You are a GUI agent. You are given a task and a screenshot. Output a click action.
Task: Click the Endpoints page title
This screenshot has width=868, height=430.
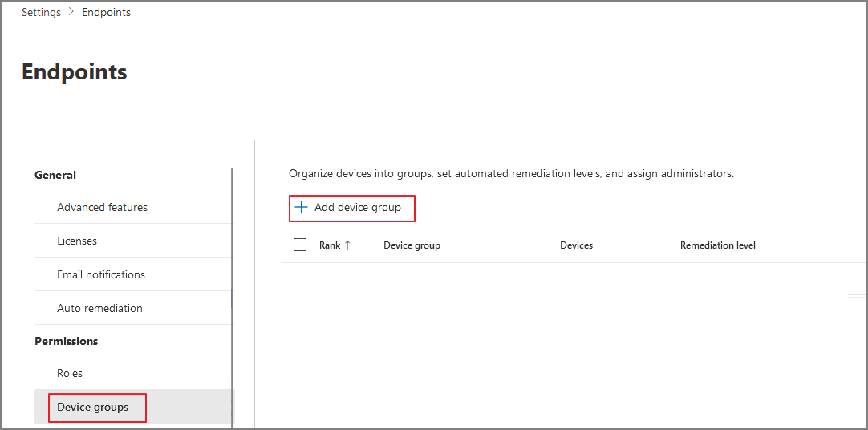74,72
